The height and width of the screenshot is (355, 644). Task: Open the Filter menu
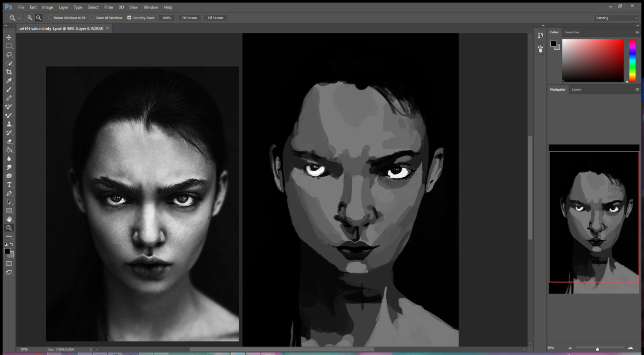(x=109, y=7)
